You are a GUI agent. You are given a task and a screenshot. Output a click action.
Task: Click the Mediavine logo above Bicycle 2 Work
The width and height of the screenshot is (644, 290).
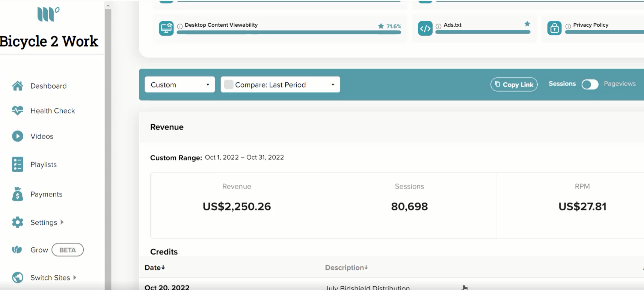[48, 14]
